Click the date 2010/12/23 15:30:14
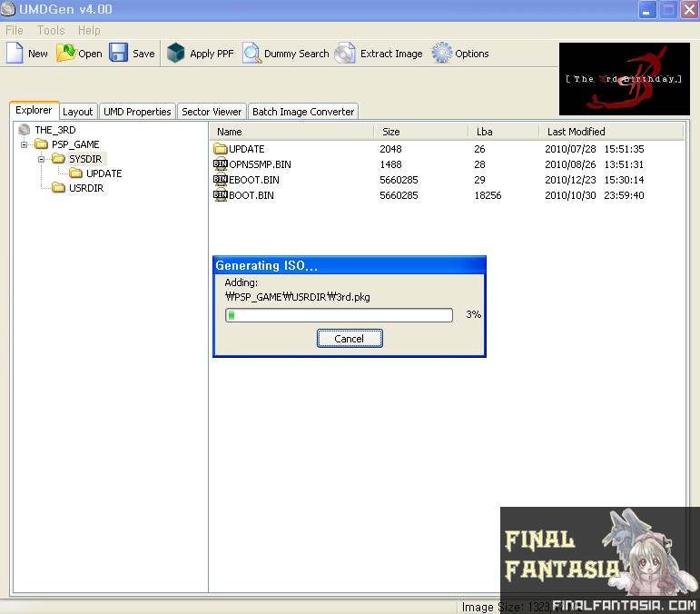 [594, 180]
